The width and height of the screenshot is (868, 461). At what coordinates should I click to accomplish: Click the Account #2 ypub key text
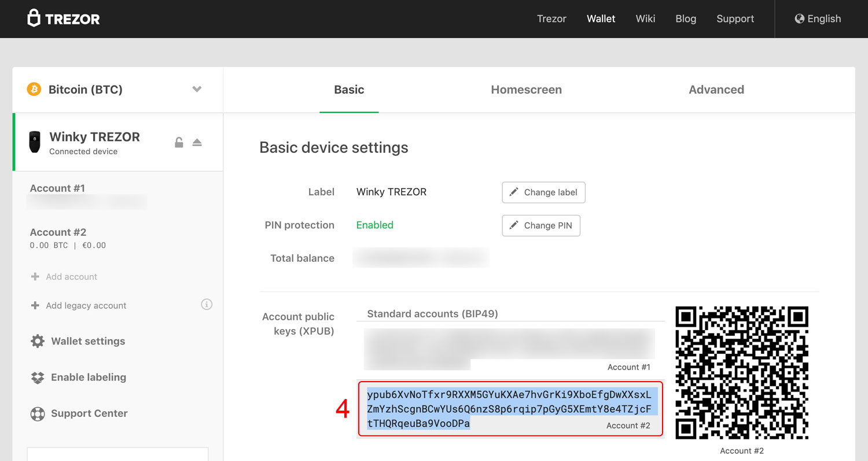click(x=510, y=409)
